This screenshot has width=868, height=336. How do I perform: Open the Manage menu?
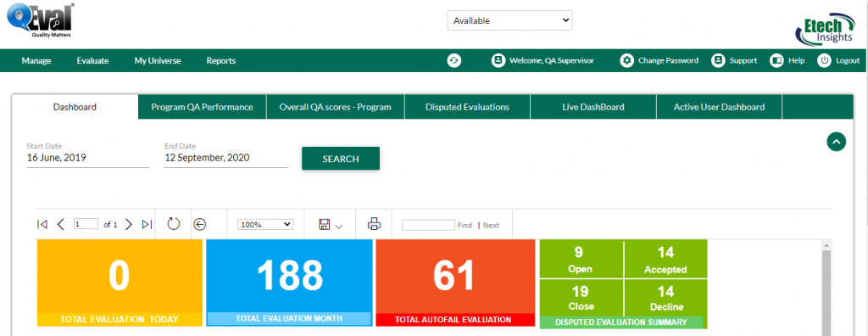click(36, 61)
